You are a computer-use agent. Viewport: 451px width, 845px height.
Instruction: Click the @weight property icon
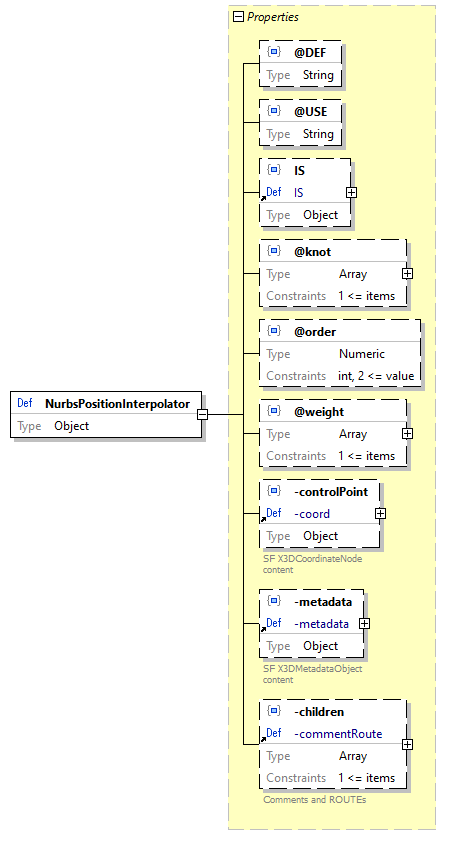click(x=274, y=412)
